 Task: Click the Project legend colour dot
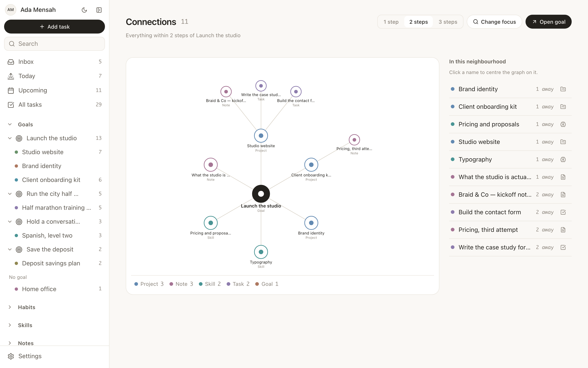point(136,284)
